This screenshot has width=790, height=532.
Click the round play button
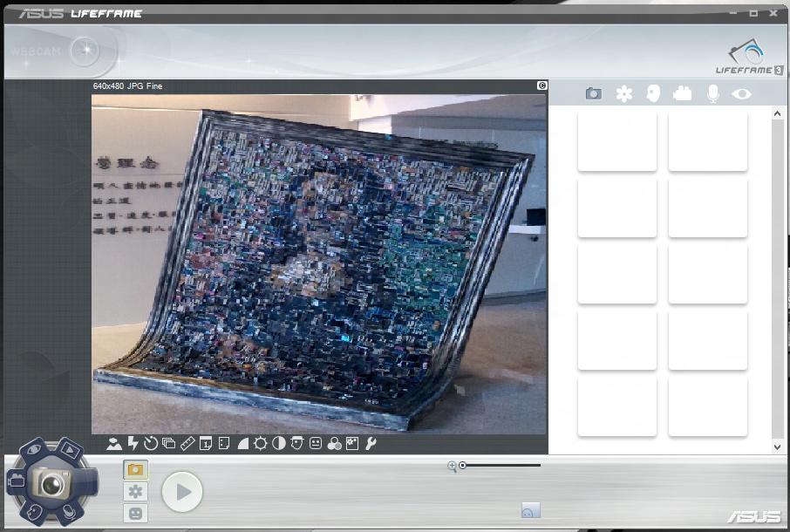182,492
